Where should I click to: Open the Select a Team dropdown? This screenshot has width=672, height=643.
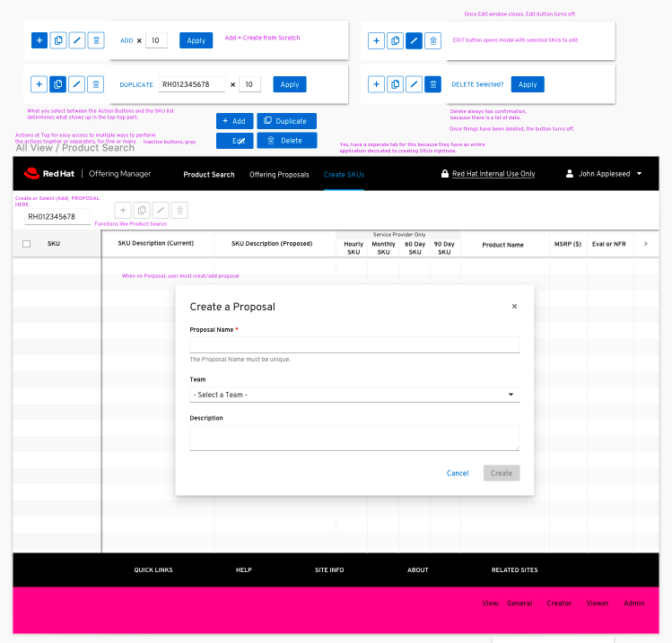pos(354,395)
